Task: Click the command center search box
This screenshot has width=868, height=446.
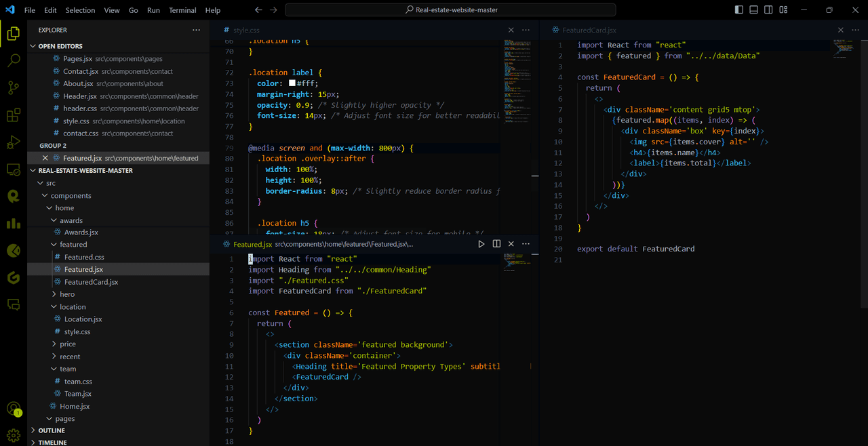Action: click(x=450, y=10)
